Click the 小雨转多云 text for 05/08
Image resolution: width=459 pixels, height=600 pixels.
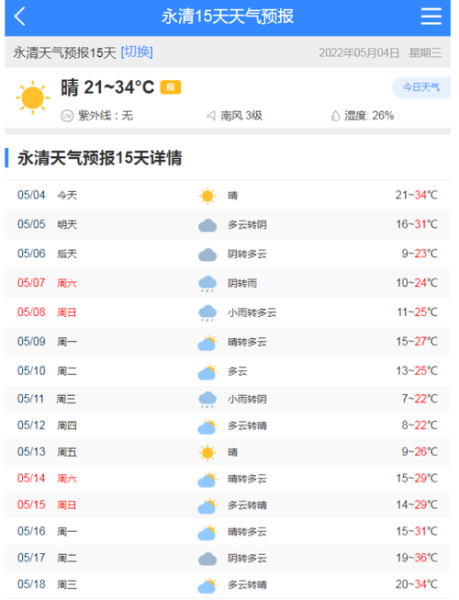[x=252, y=313]
